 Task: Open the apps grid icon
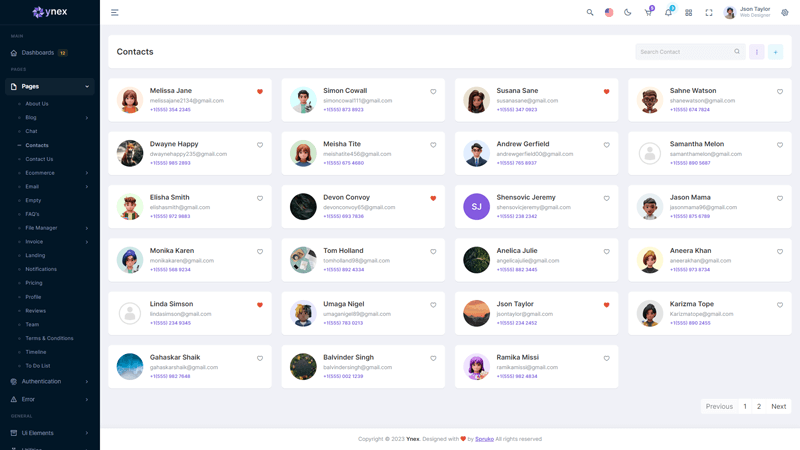click(689, 13)
